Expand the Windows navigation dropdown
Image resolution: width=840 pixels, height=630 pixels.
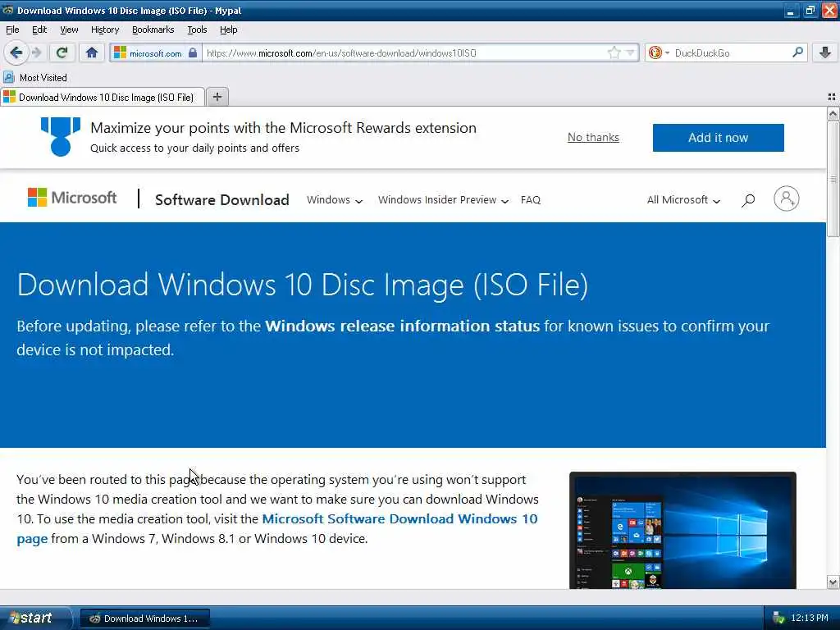coord(335,200)
